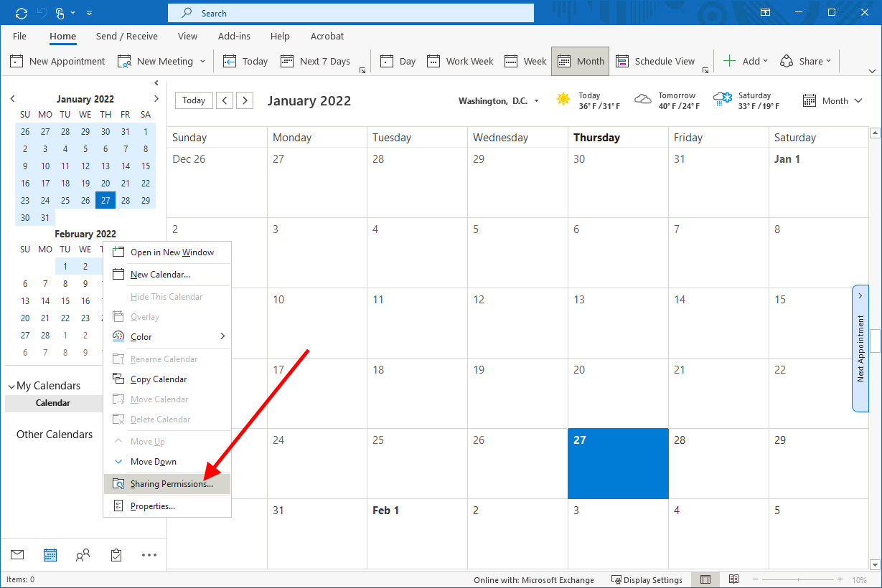This screenshot has width=882, height=588.
Task: Click the zoom slider track
Action: [x=798, y=579]
